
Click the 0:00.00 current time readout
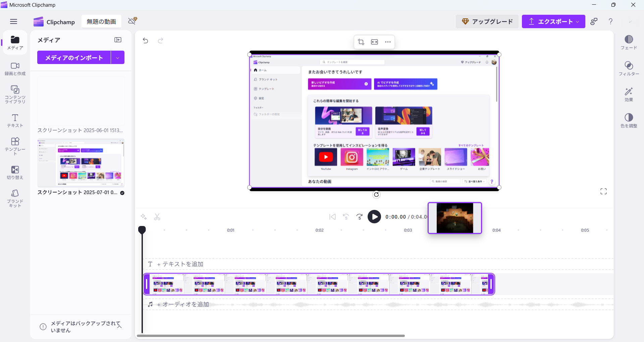coord(395,217)
